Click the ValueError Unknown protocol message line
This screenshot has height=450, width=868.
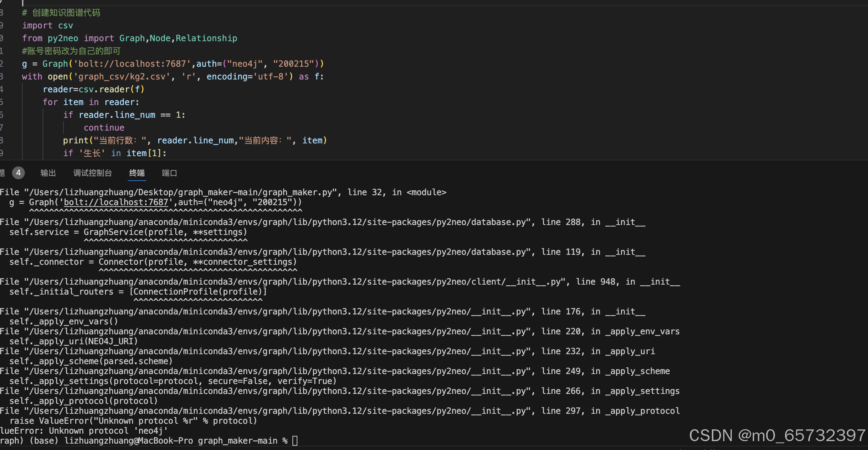(84, 431)
